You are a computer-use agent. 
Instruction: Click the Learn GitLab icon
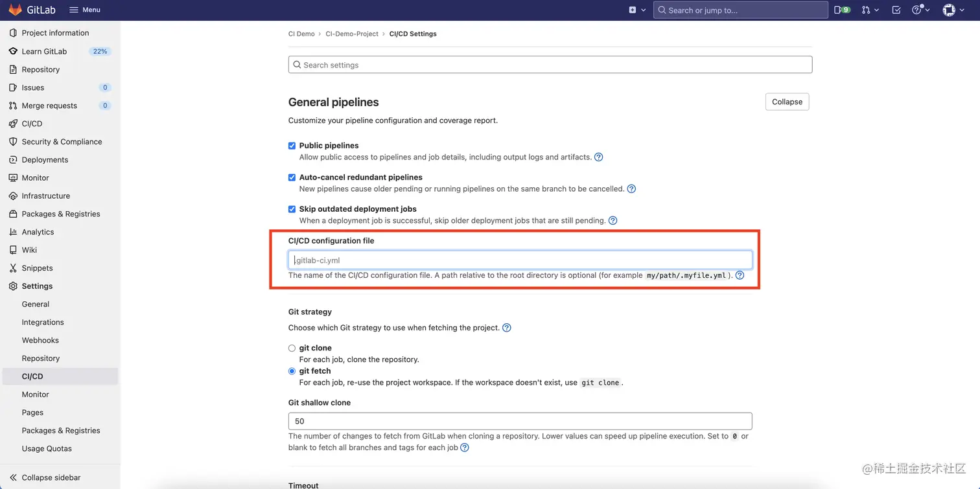(x=14, y=51)
